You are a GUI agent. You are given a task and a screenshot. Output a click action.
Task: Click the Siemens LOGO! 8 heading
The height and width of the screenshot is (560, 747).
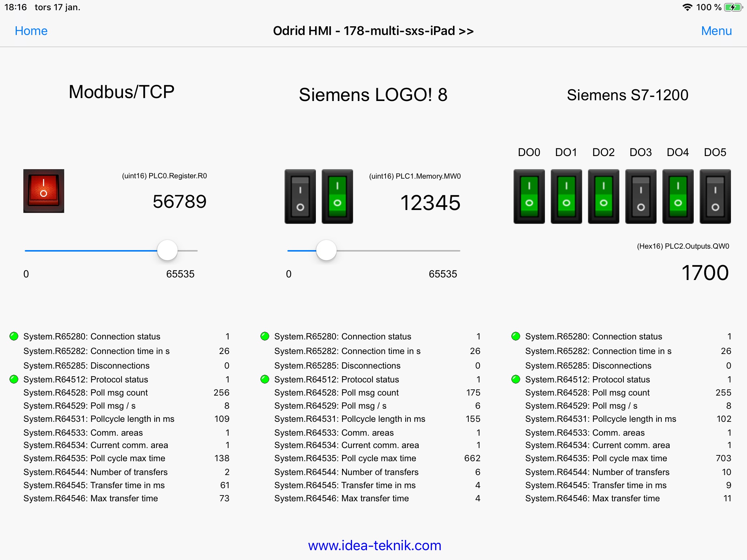373,95
